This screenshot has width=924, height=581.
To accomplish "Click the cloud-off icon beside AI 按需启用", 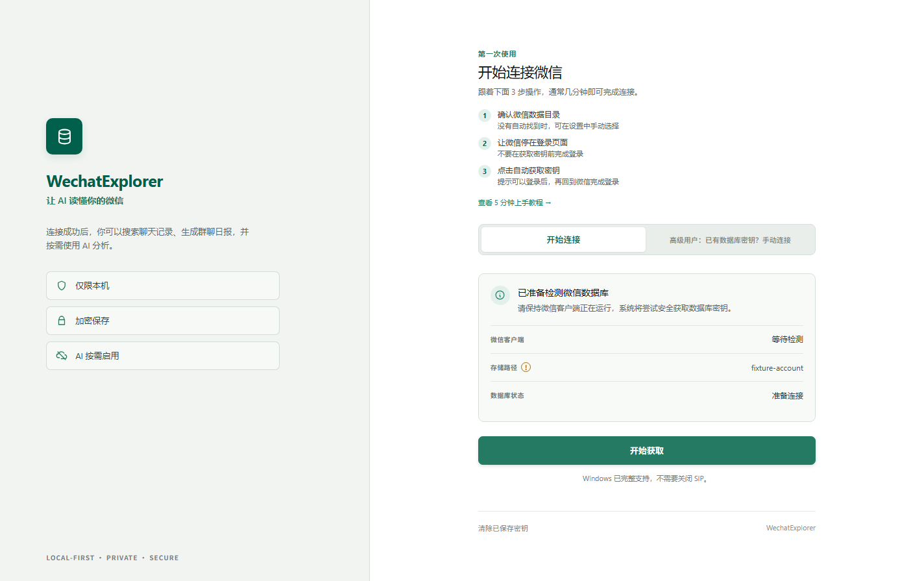I will [62, 356].
